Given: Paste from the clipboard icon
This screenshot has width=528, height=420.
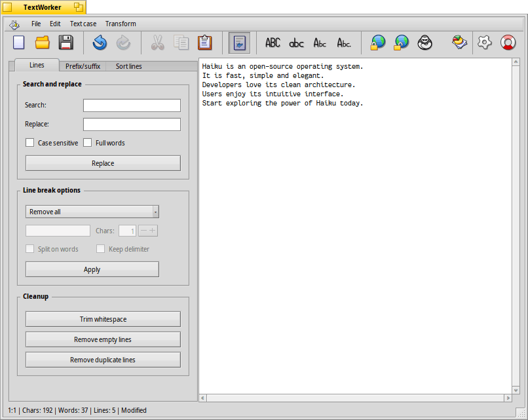Looking at the screenshot, I should (205, 43).
